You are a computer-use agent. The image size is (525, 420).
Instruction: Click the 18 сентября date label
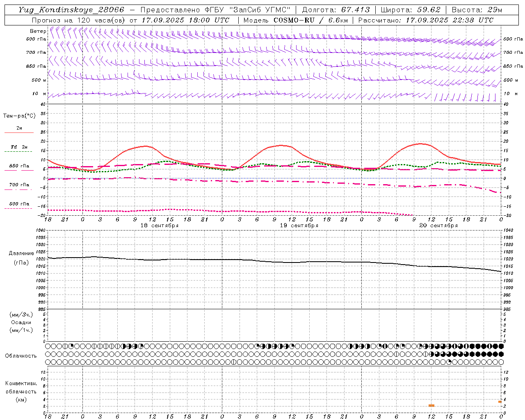click(x=160, y=226)
